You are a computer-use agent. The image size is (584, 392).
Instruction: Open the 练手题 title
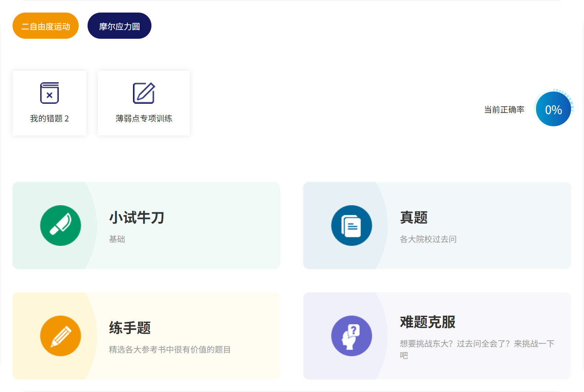point(130,328)
